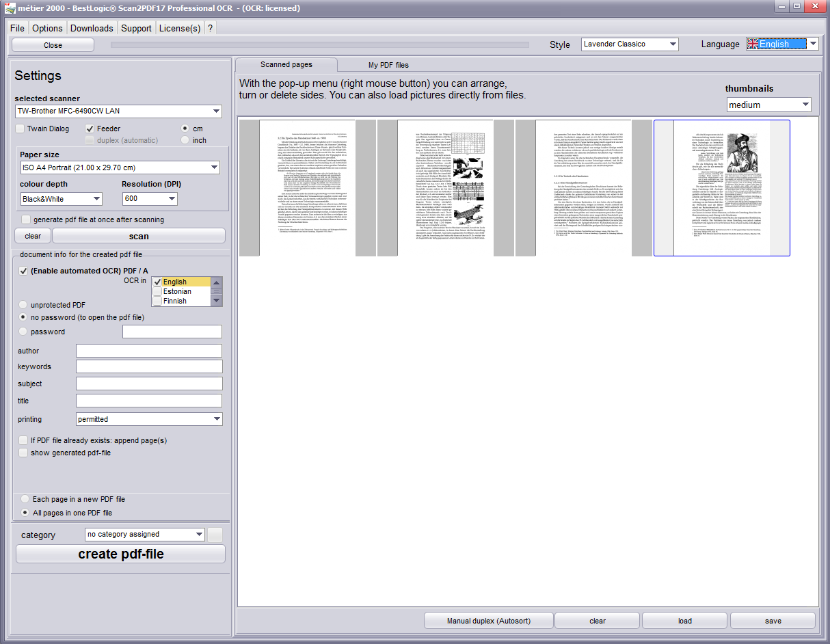Expand the Resolution DPI dropdown
This screenshot has height=644, width=830.
[150, 199]
